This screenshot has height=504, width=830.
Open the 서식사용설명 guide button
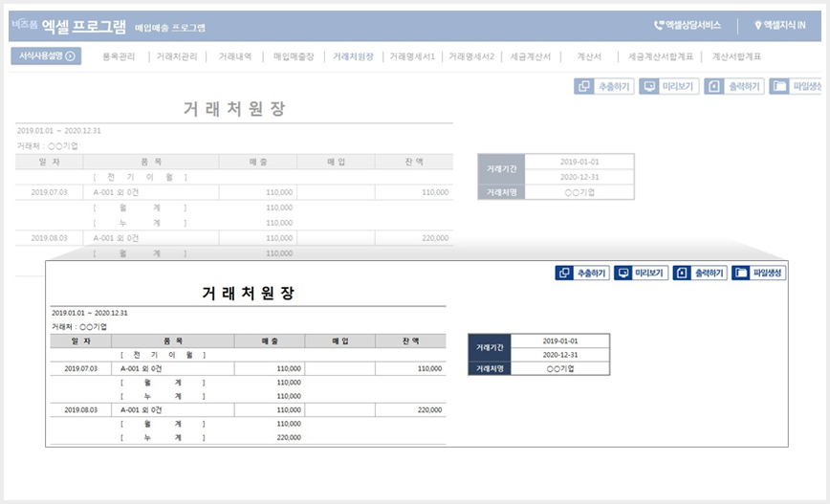click(46, 56)
